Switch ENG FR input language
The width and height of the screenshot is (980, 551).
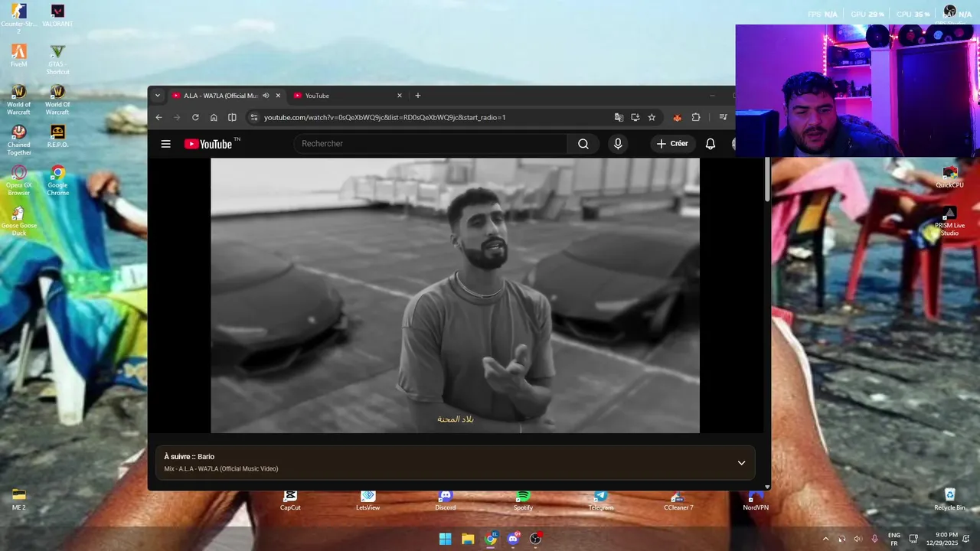pyautogui.click(x=894, y=539)
